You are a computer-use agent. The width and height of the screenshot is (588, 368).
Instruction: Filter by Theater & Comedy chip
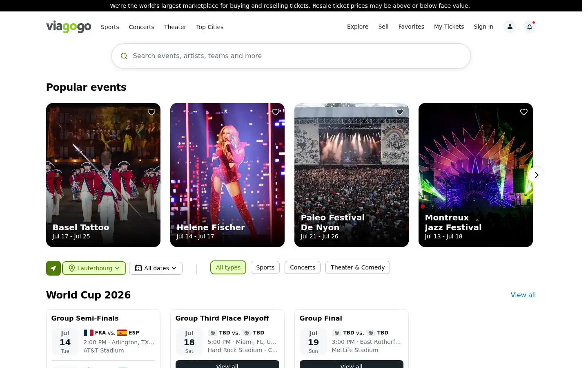point(358,267)
